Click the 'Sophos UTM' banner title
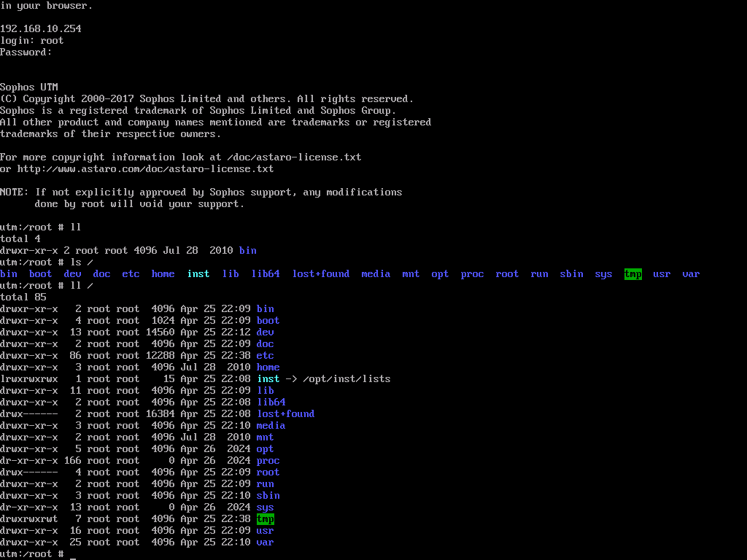The image size is (747, 560). (x=29, y=87)
